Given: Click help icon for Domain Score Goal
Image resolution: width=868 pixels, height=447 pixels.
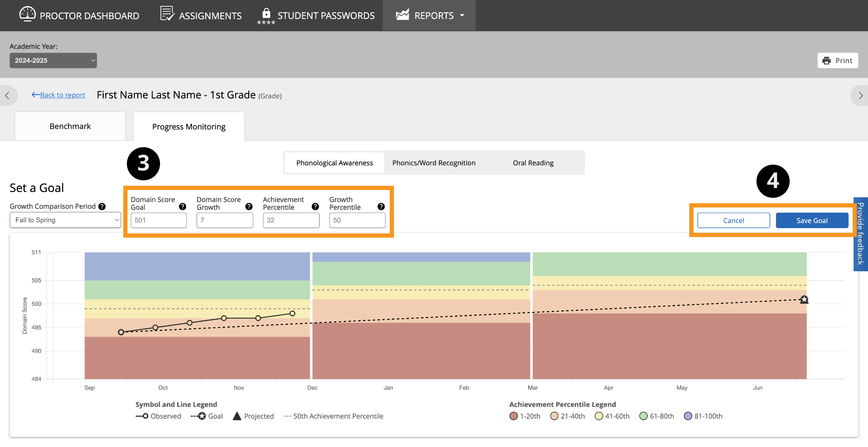Looking at the screenshot, I should [x=182, y=206].
